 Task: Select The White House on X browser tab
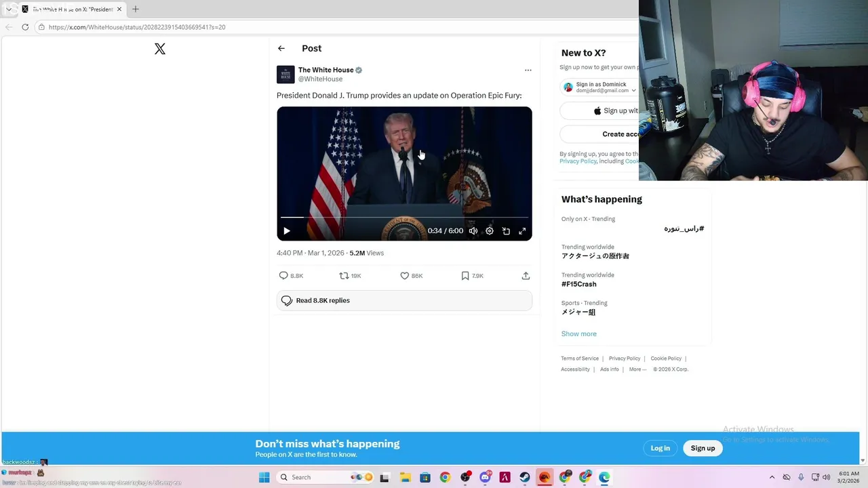pos(72,9)
